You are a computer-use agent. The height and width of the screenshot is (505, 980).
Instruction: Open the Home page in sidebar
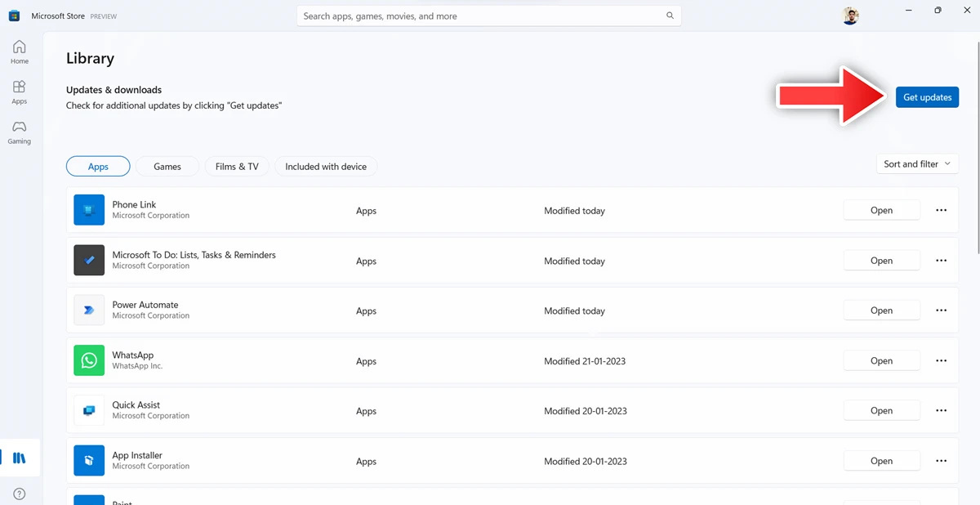point(19,52)
